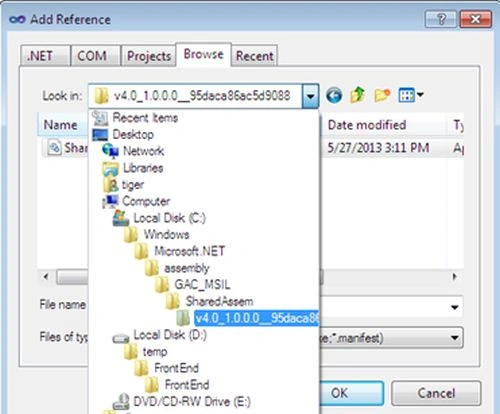Open the COM tab
The image size is (500, 414).
click(95, 56)
